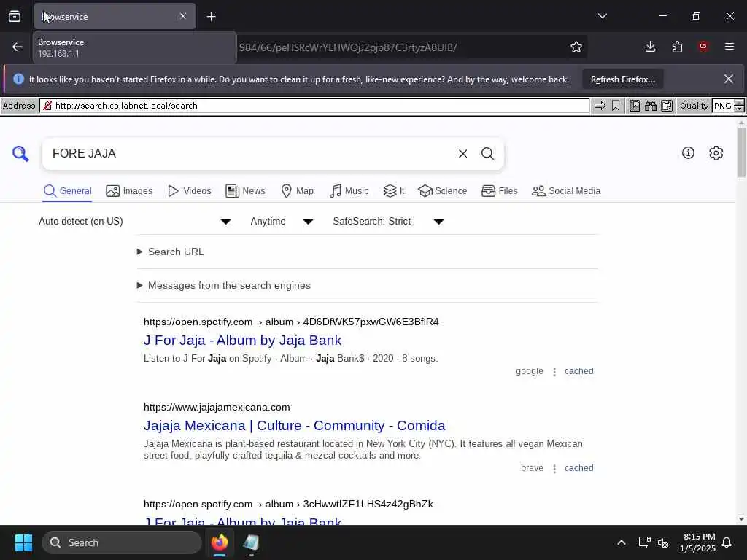This screenshot has width=747, height=560.
Task: Switch to the It tab
Action: [x=393, y=191]
